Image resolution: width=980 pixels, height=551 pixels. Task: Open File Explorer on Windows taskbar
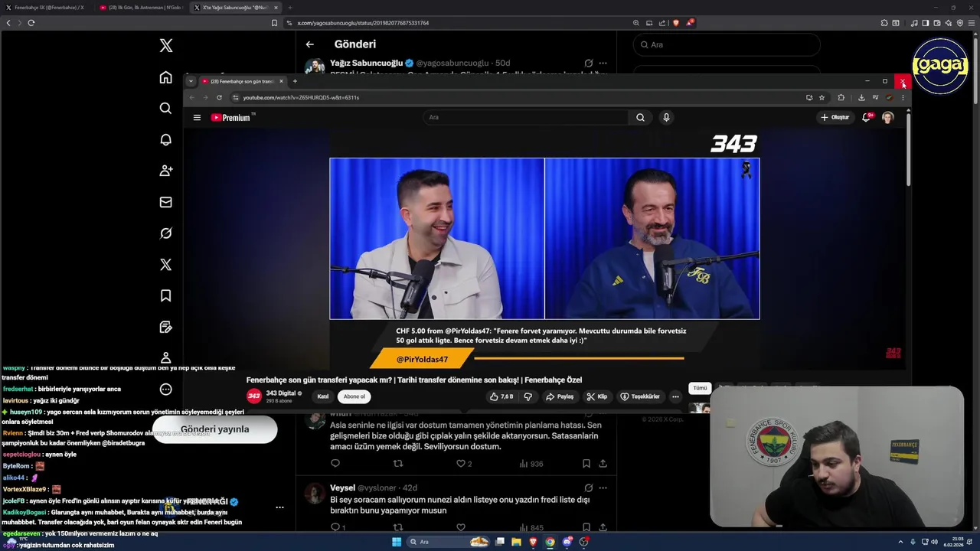click(516, 542)
